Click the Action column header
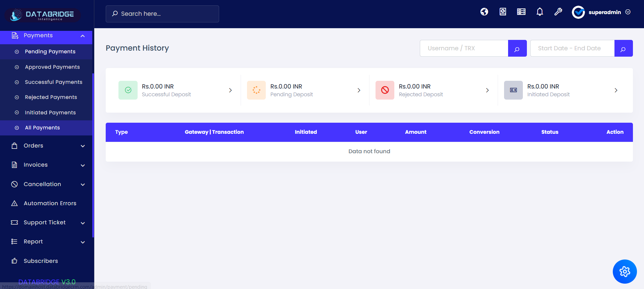This screenshot has width=644, height=289. (615, 132)
